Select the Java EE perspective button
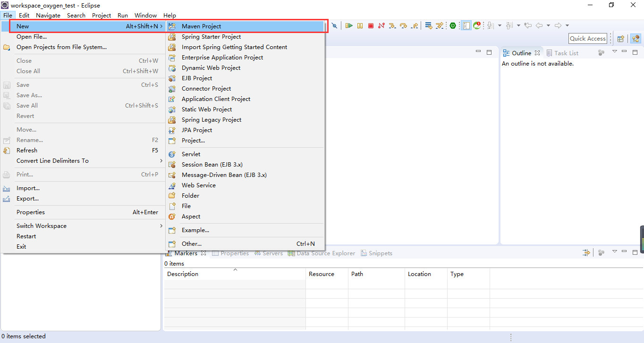 coord(636,39)
